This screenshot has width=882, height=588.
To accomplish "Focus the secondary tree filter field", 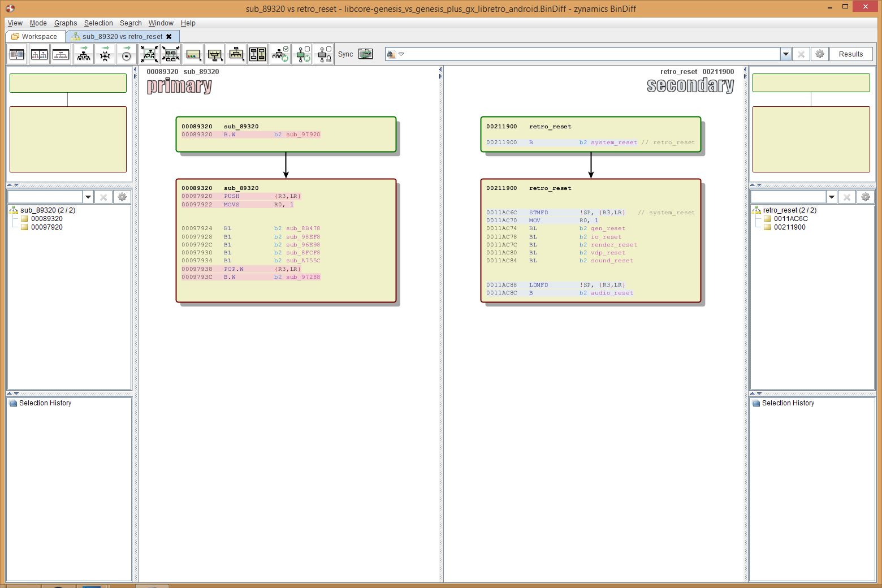I will [789, 197].
